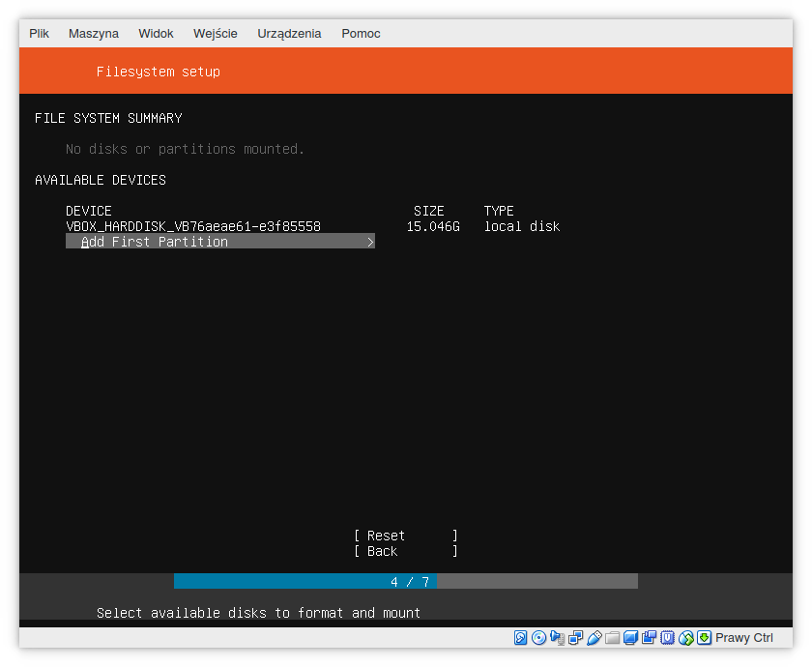Click the Back button
This screenshot has height=667, width=812.
pos(406,551)
